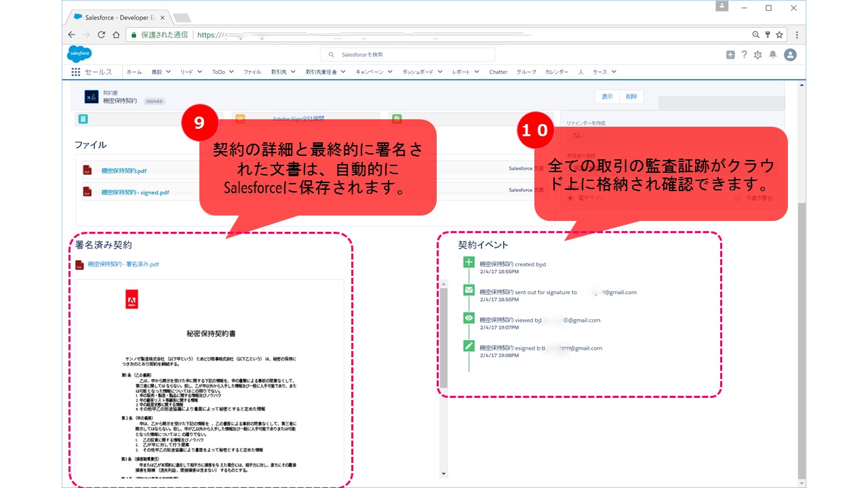
Task: Click the 2/4/17 19:07PM timestamp
Action: [x=499, y=327]
